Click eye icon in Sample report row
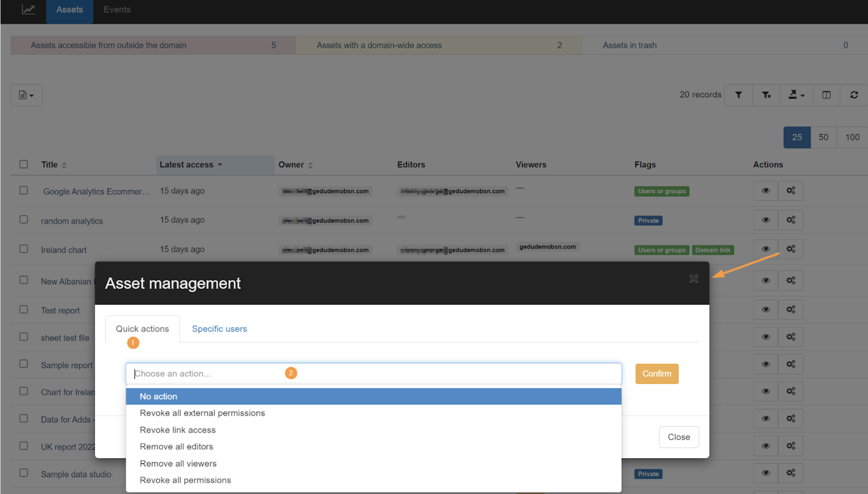868x494 pixels. [x=766, y=364]
